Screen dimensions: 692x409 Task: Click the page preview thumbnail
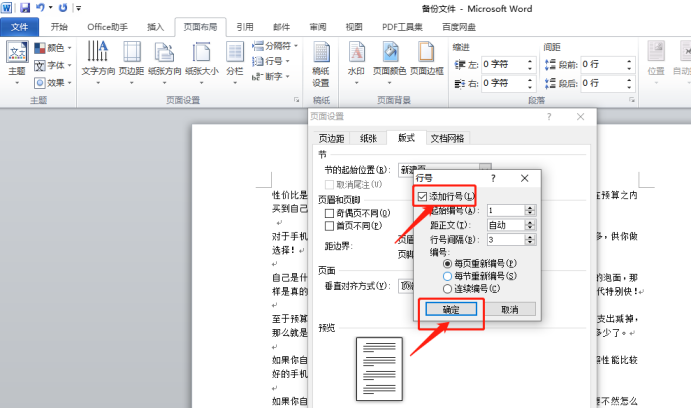pos(380,369)
